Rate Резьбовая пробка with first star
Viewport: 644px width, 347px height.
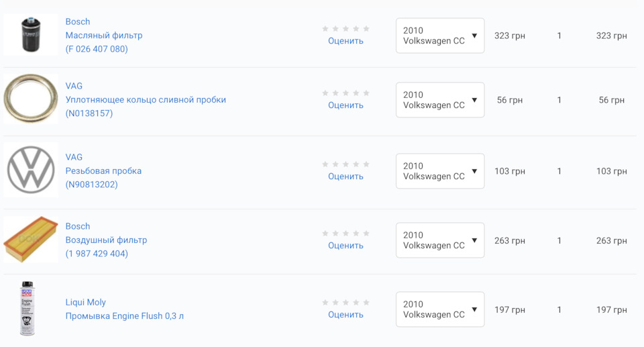point(325,164)
